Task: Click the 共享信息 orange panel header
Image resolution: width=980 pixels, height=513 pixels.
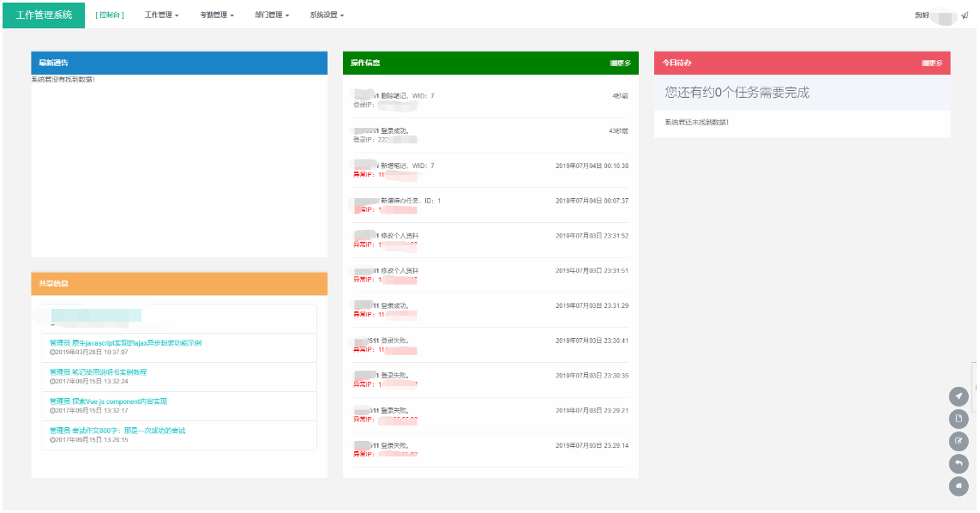Action: pos(179,283)
